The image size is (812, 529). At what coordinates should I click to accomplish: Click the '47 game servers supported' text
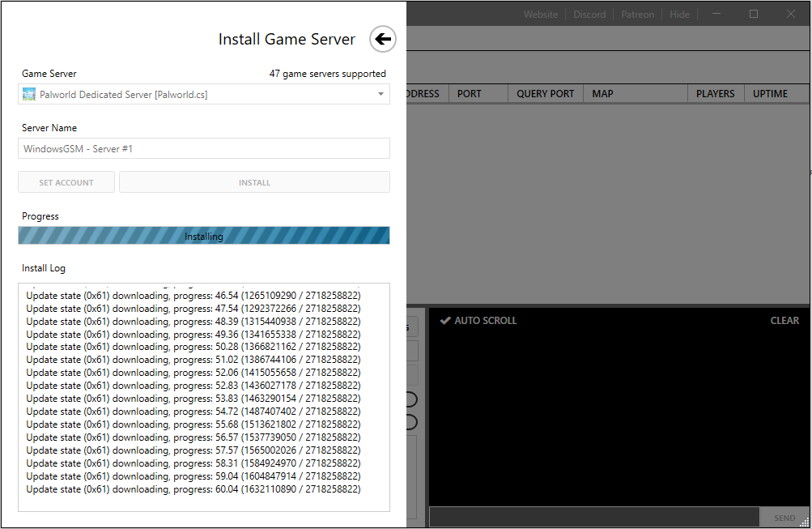tap(327, 74)
